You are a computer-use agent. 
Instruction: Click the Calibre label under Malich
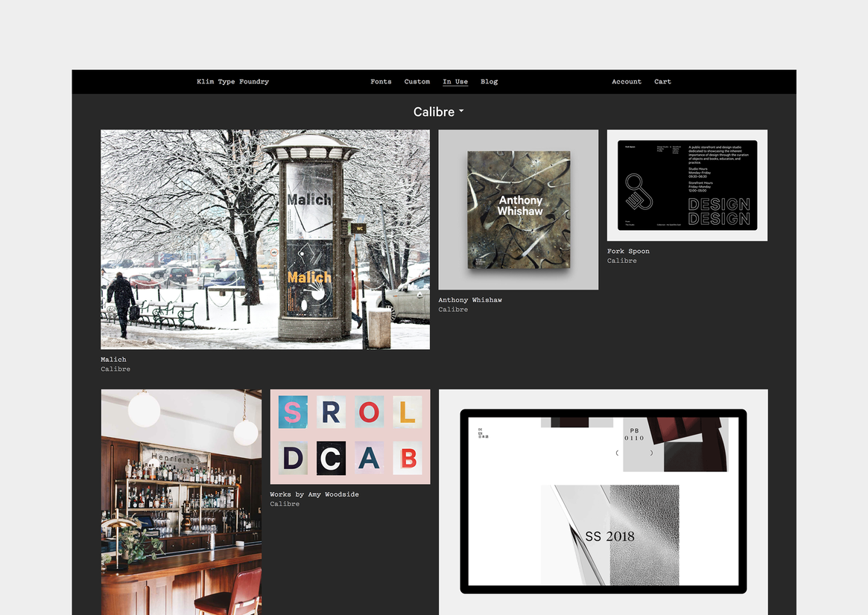[115, 369]
